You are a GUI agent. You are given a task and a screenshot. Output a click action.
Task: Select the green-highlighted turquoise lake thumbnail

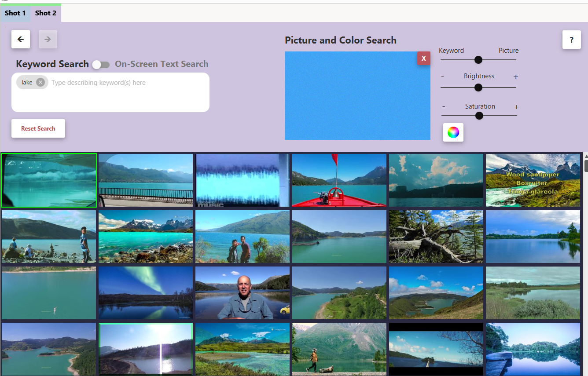(x=49, y=180)
